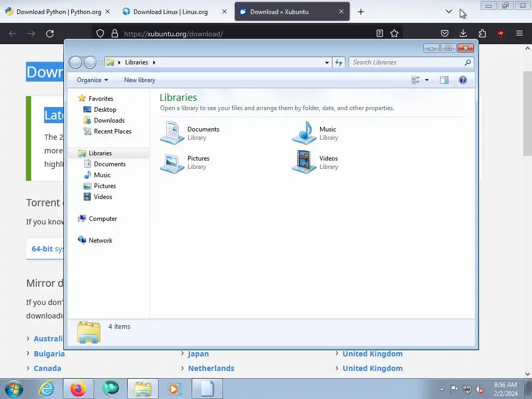Open Firefox extensions puzzle icon
Screen dimensions: 532x399
[x=482, y=34]
